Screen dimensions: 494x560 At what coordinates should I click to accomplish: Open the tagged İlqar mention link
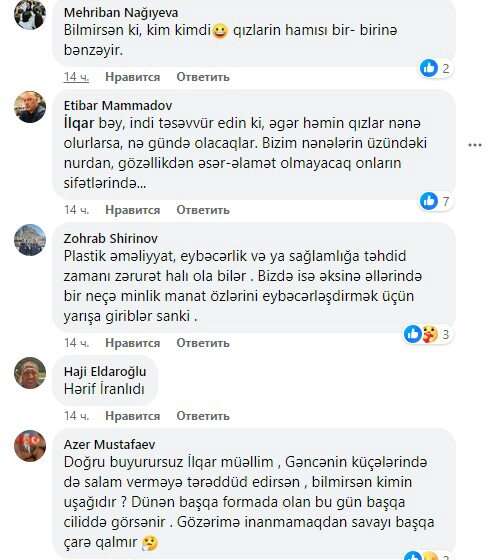[79, 123]
